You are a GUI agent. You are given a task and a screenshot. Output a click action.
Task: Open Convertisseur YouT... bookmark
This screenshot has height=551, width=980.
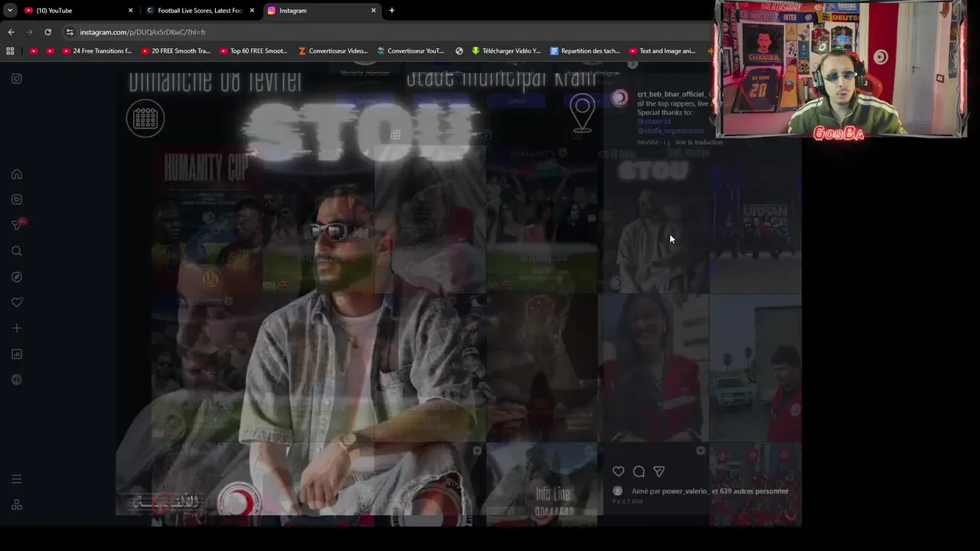click(x=410, y=51)
